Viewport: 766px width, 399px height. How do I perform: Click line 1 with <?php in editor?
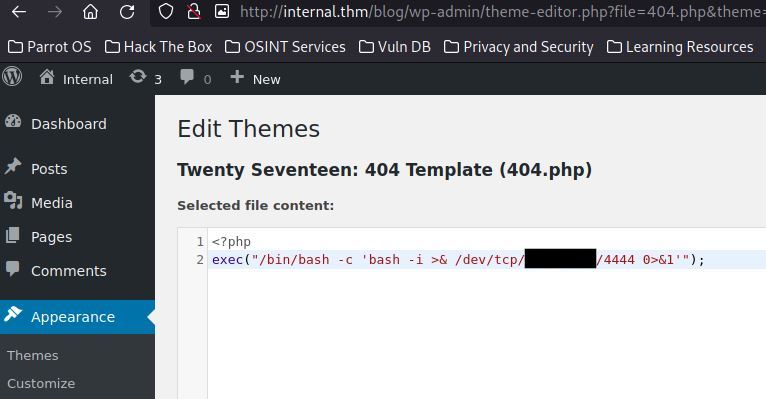click(232, 242)
